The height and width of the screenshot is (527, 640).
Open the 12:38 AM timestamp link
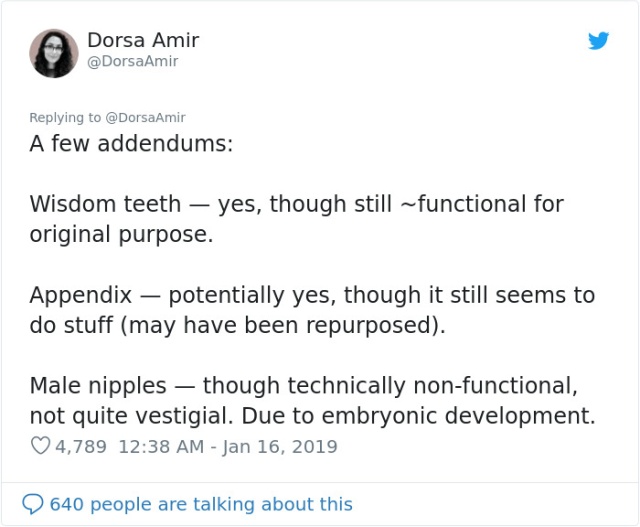point(161,447)
